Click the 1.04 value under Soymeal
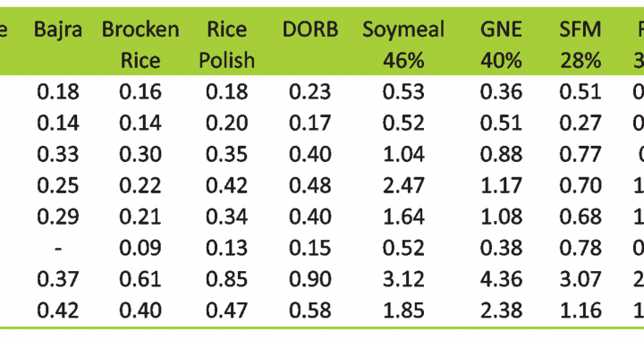The height and width of the screenshot is (340, 644). tap(403, 154)
